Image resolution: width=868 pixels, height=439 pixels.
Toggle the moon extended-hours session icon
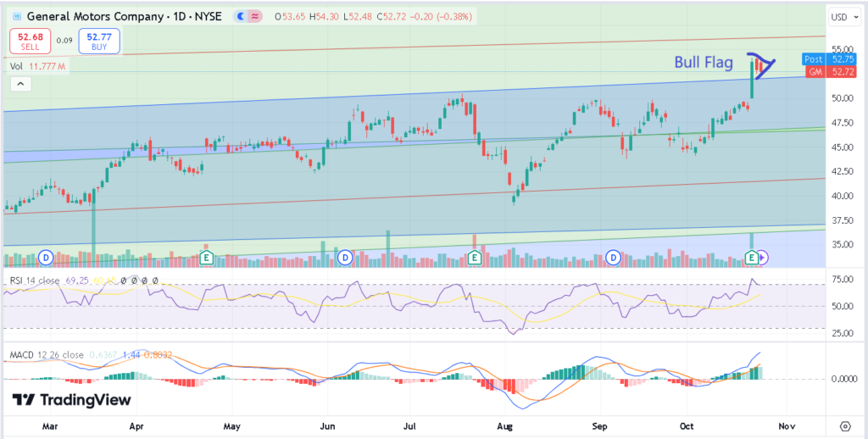click(x=241, y=17)
